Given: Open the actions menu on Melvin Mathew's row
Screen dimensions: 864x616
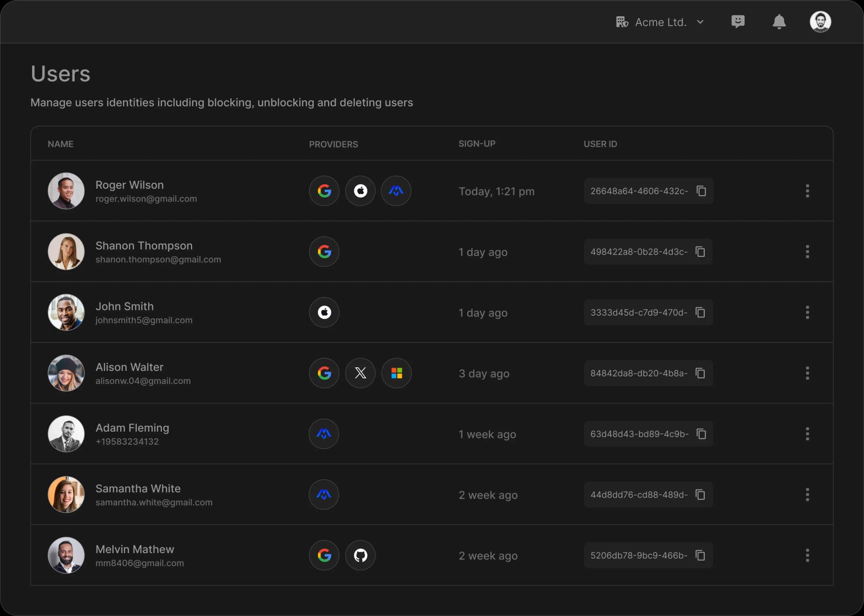Looking at the screenshot, I should pos(807,555).
